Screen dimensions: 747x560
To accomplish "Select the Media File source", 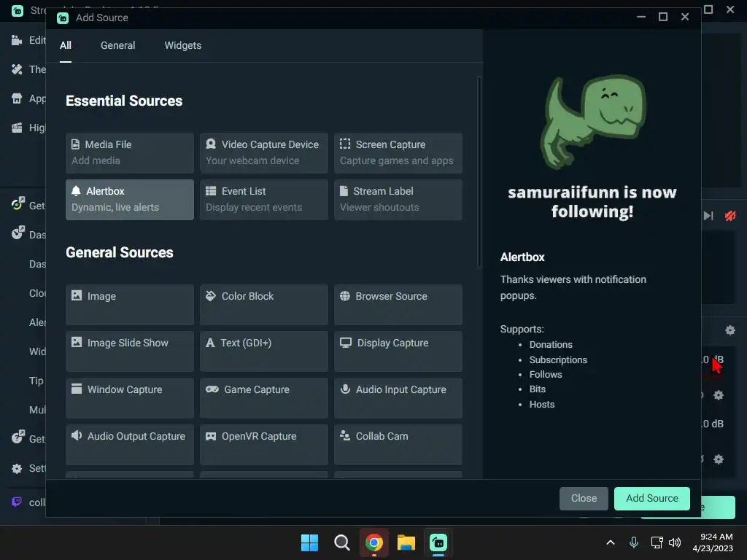I will 130,153.
